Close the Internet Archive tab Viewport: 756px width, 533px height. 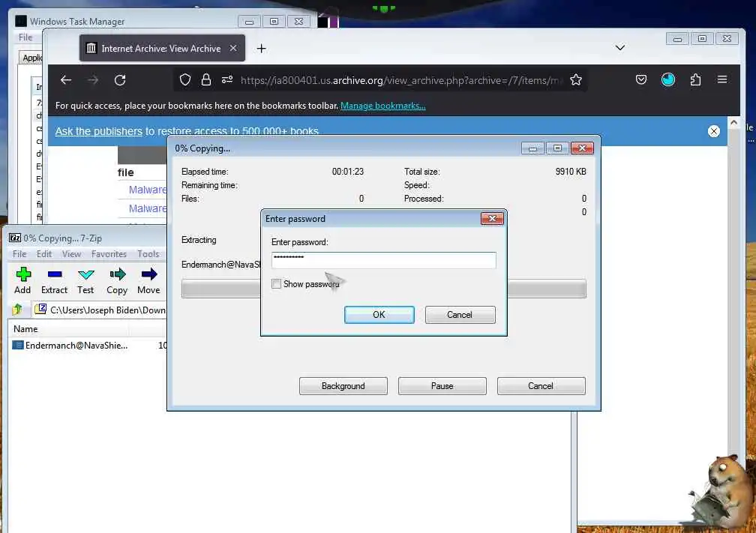coord(233,48)
